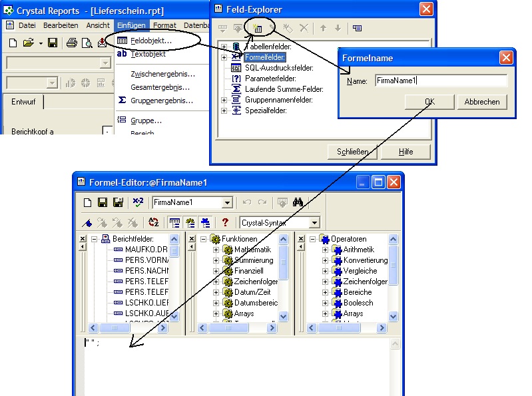This screenshot has width=532, height=396.
Task: Click the horizontal scrollbar of the Berichtfelder panel
Action: coord(129,328)
